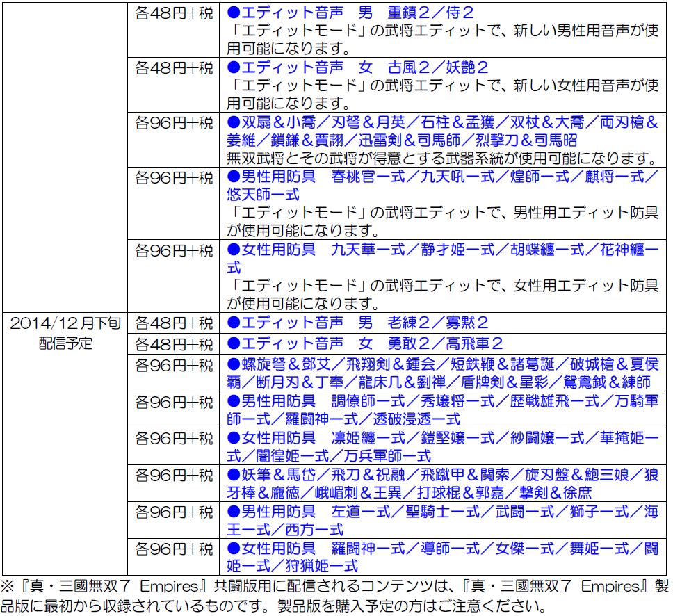
Task: Click the description 無双武将とその武将が得意とする武器系統
Action: pos(442,159)
